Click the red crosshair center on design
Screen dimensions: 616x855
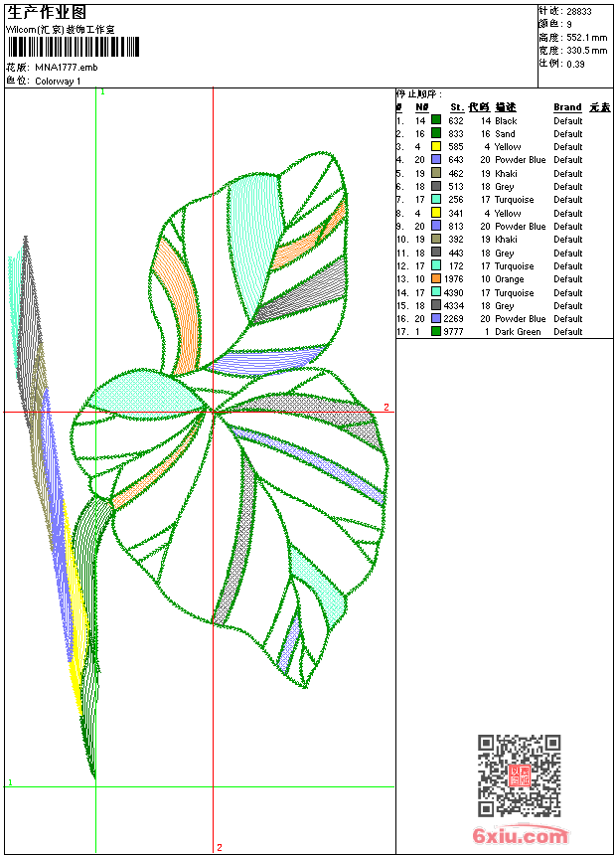(x=213, y=412)
